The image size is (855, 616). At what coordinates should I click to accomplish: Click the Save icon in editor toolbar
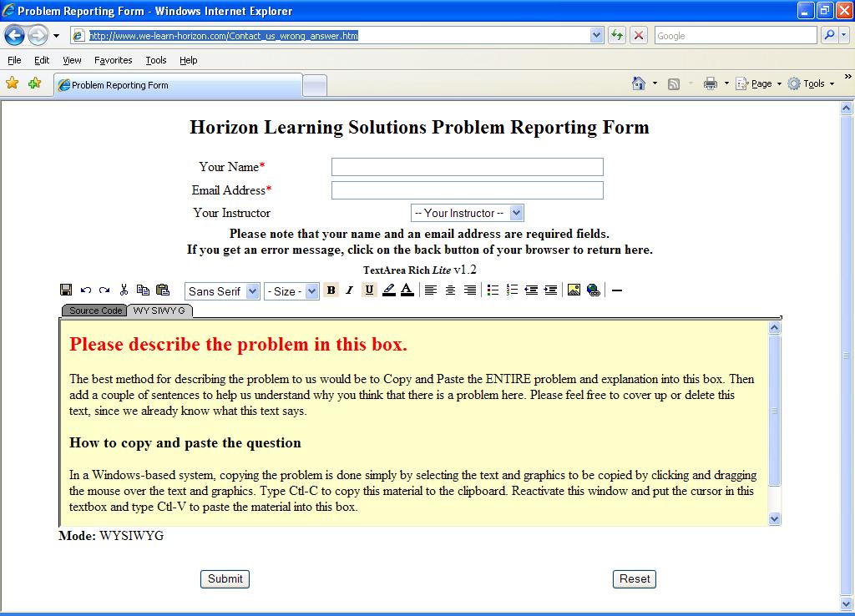(x=66, y=290)
